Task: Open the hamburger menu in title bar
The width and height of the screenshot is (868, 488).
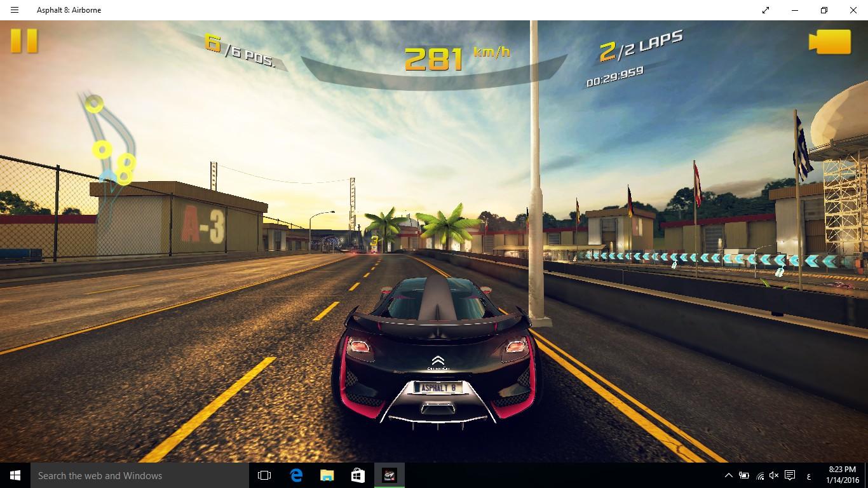Action: 15,10
